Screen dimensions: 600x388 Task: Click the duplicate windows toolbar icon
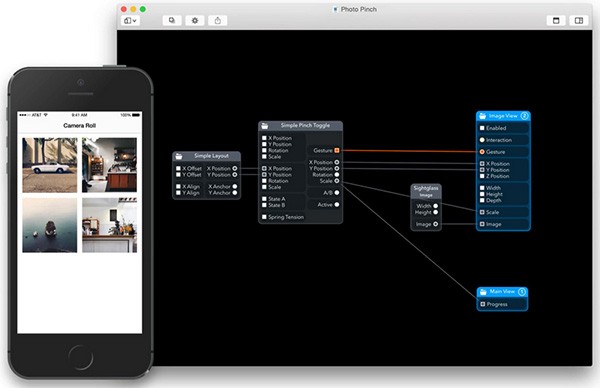172,21
